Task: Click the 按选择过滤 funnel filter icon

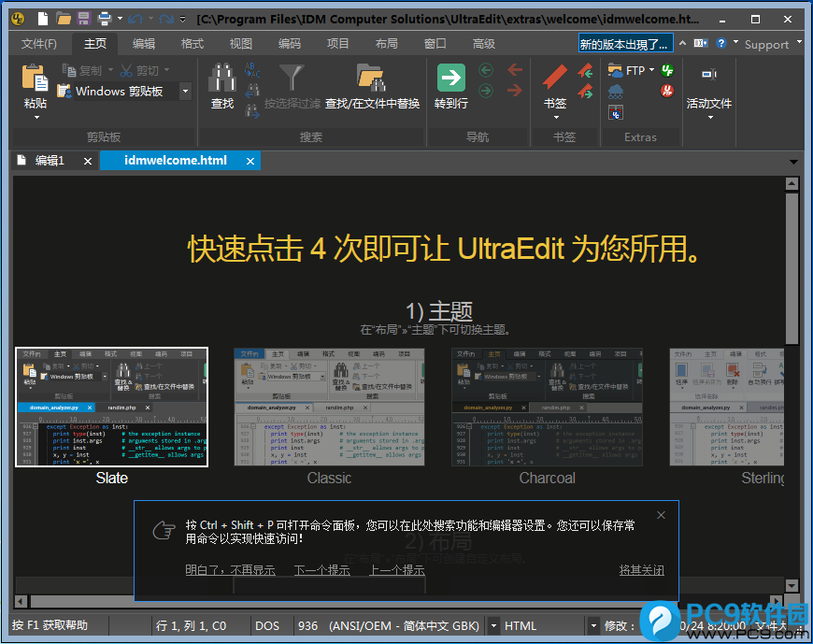Action: click(292, 78)
